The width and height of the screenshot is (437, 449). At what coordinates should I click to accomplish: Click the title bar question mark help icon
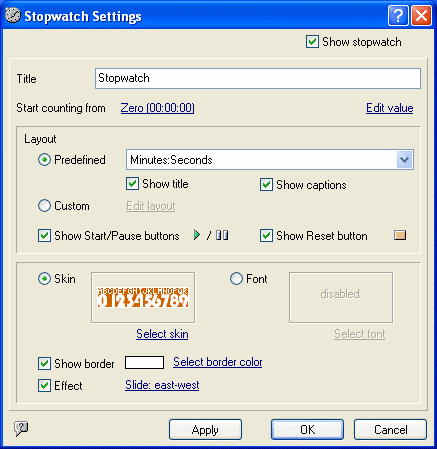click(x=398, y=16)
